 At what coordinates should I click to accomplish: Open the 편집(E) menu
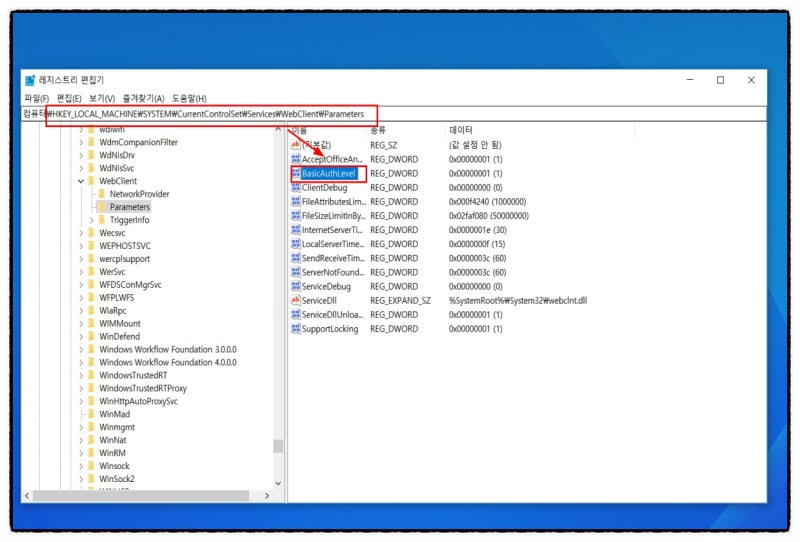tap(69, 98)
